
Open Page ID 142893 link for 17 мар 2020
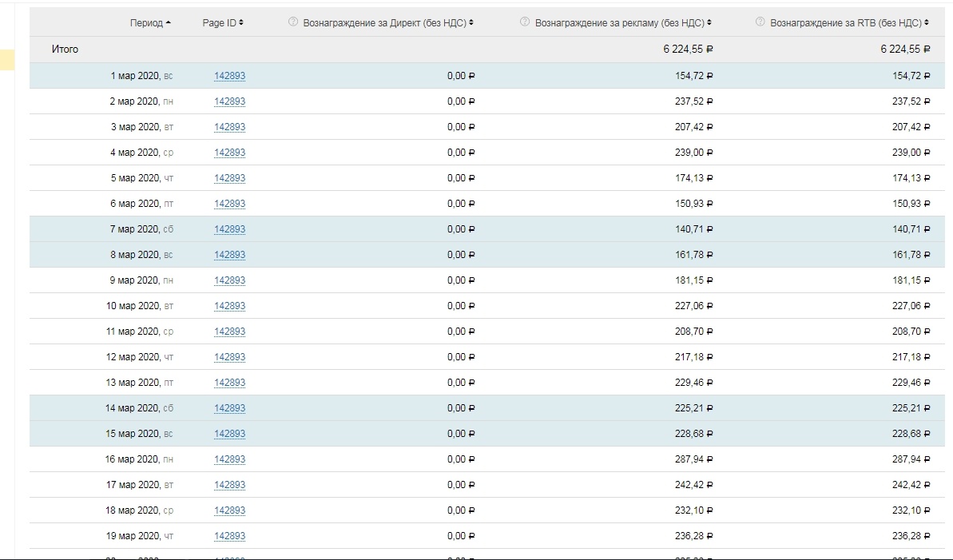tap(230, 485)
